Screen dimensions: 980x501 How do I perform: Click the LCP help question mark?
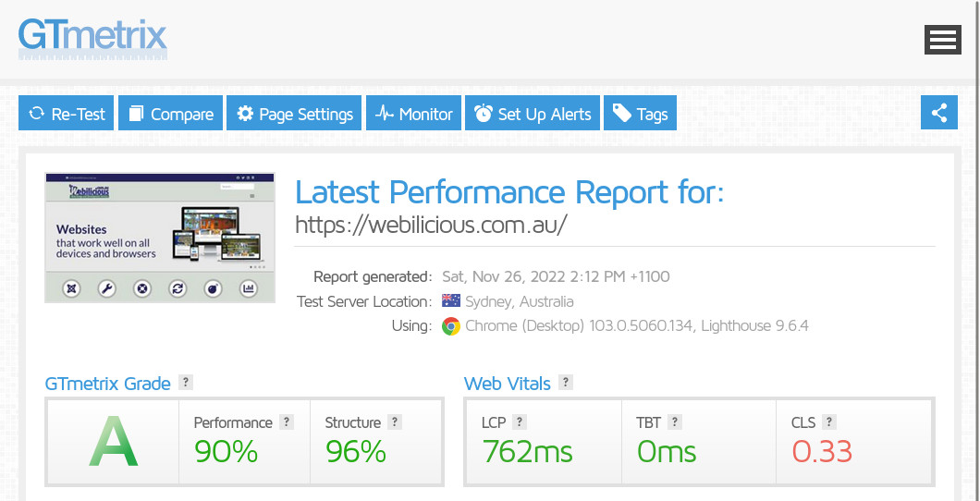(519, 422)
